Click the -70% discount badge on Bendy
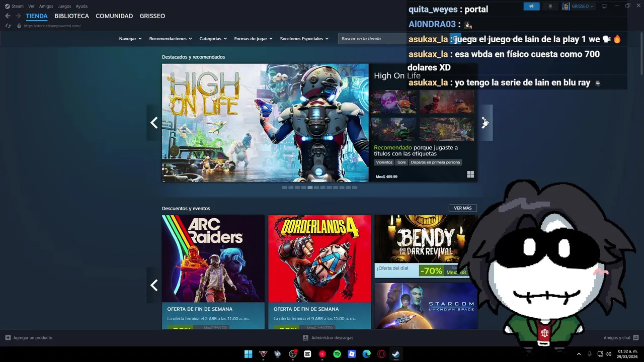644x362 pixels. point(431,271)
